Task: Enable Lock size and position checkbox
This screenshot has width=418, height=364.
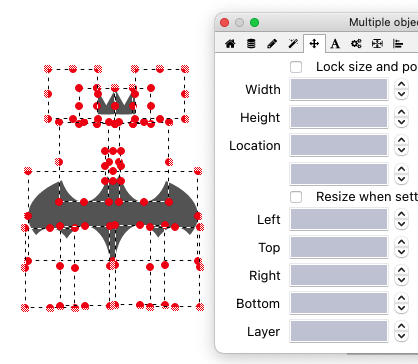Action: (296, 67)
